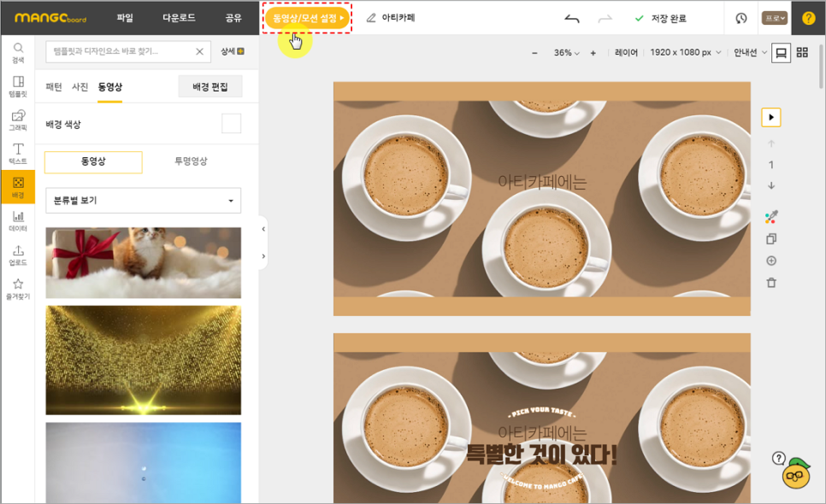
Task: Open the 36% zoom dropdown
Action: tap(566, 53)
